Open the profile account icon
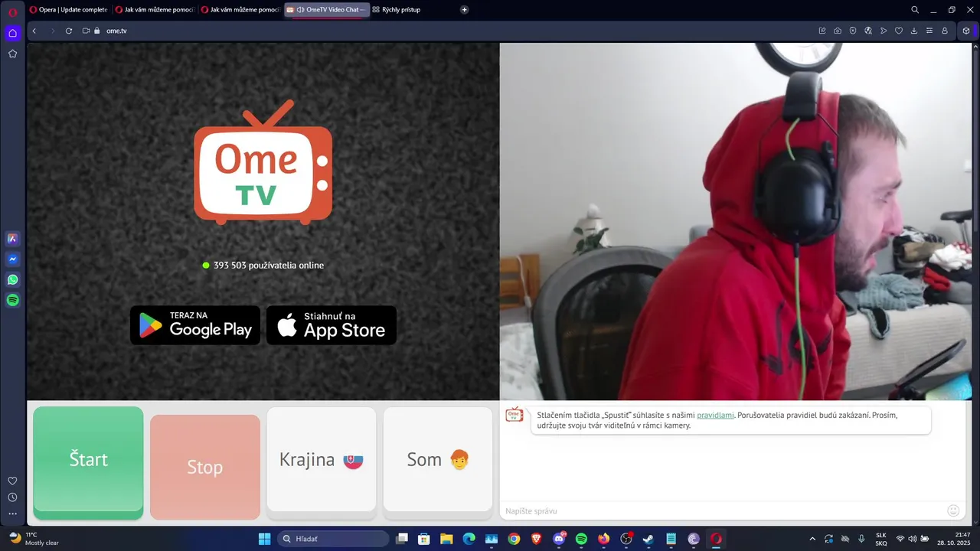 pyautogui.click(x=945, y=31)
